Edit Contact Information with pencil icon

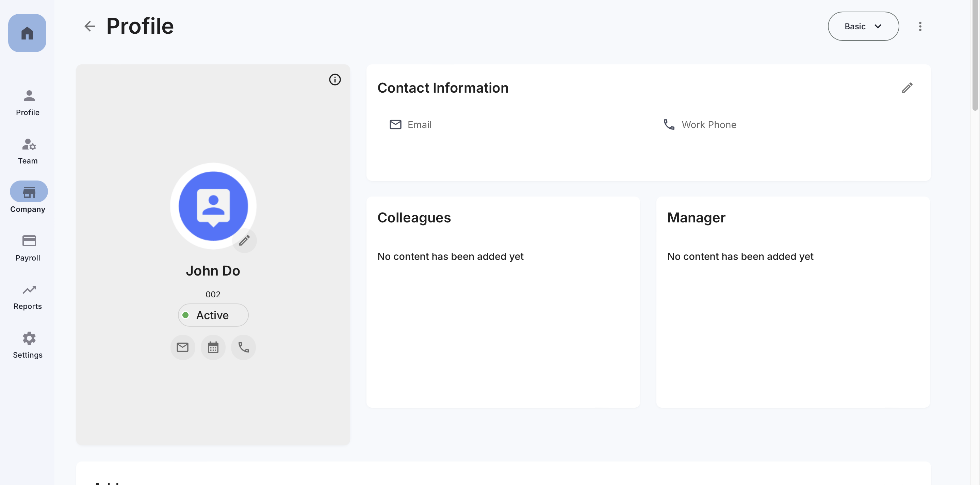tap(907, 88)
